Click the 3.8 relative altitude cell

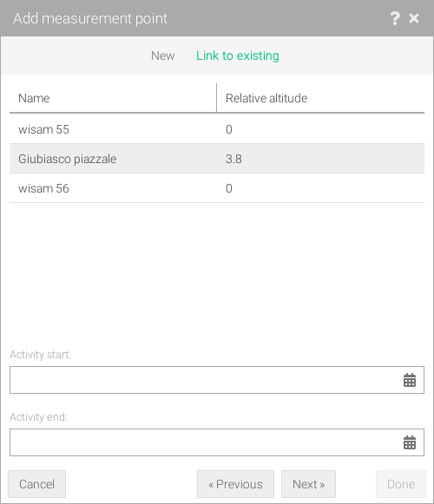(233, 159)
